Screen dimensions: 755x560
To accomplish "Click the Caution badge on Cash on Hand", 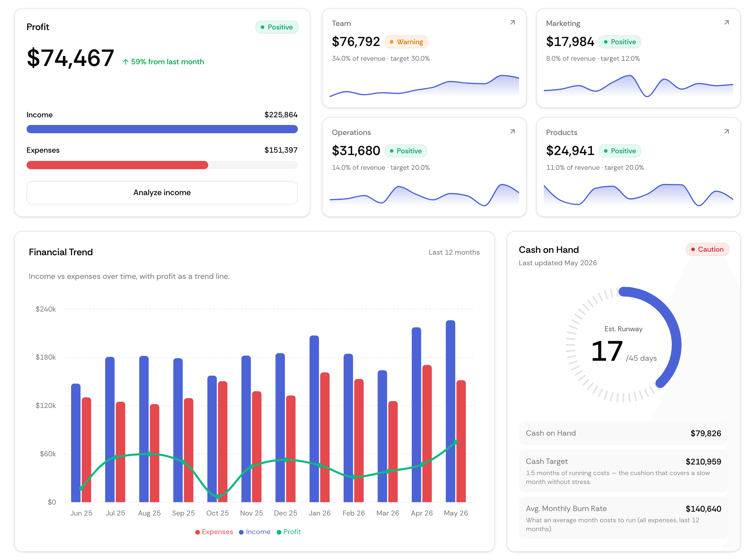I will pos(707,249).
